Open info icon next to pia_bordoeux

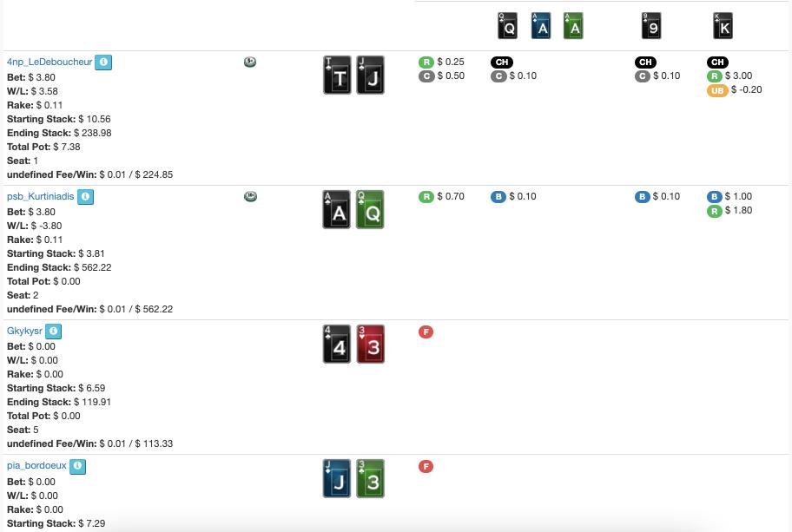(x=77, y=466)
